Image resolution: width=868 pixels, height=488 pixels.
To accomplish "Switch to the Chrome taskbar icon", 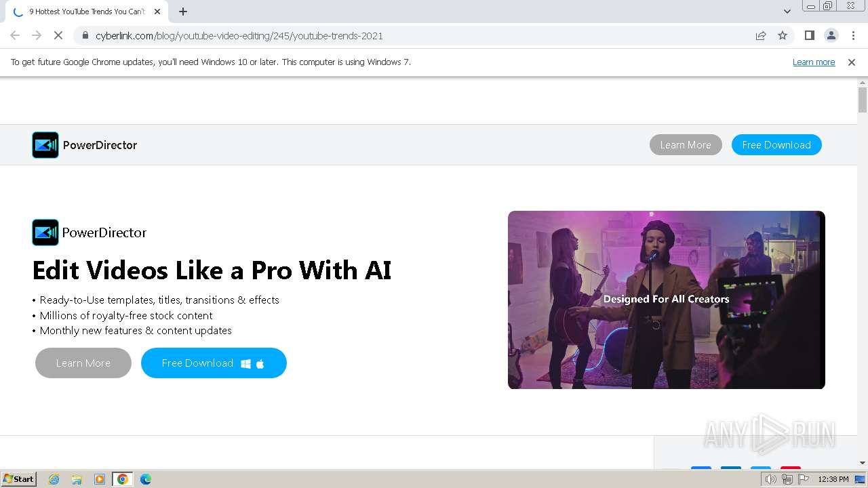I will click(123, 479).
